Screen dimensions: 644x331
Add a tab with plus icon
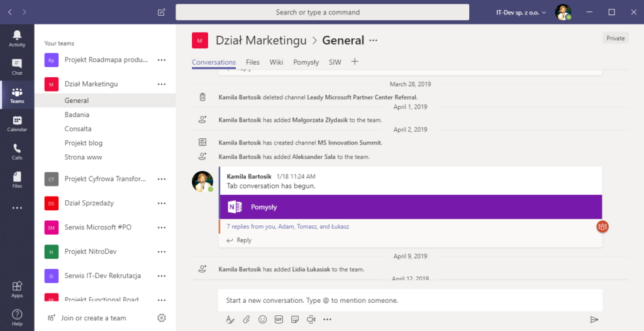(x=355, y=62)
